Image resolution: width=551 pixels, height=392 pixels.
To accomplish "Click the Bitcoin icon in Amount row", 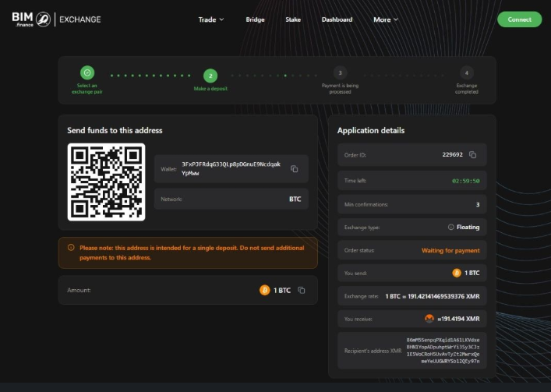I will coord(265,290).
